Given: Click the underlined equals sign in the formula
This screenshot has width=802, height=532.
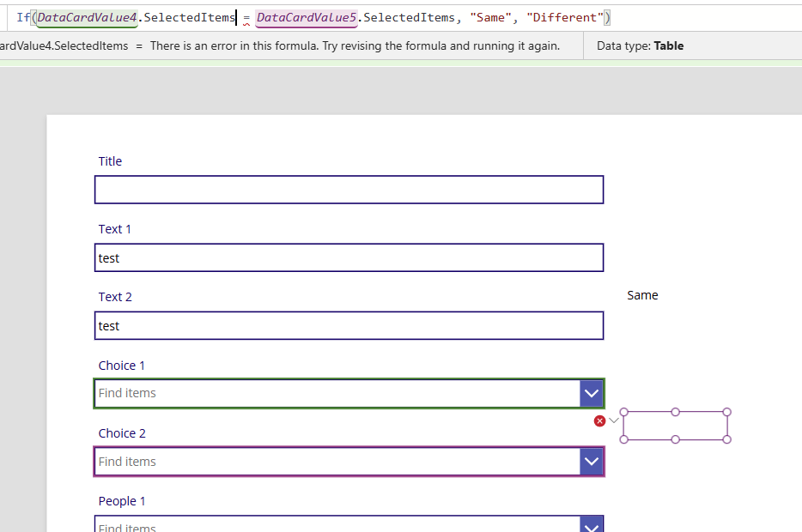Looking at the screenshot, I should click(x=246, y=18).
